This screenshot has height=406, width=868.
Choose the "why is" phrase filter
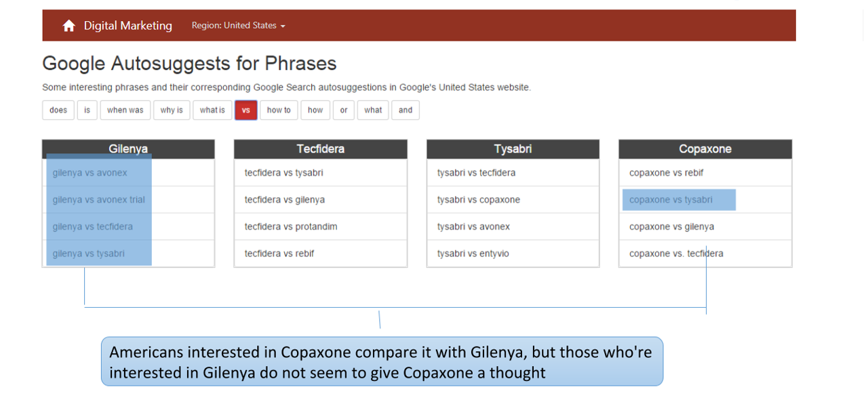click(x=172, y=110)
